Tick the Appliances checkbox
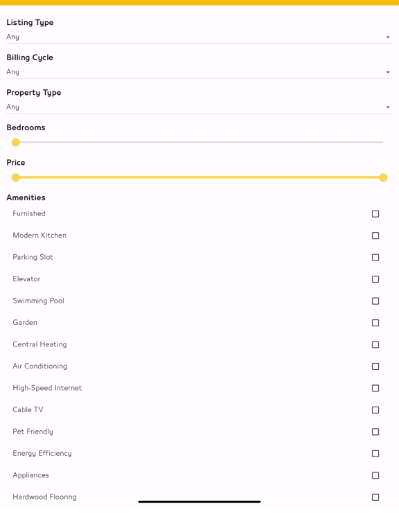The height and width of the screenshot is (532, 399). pyautogui.click(x=375, y=475)
